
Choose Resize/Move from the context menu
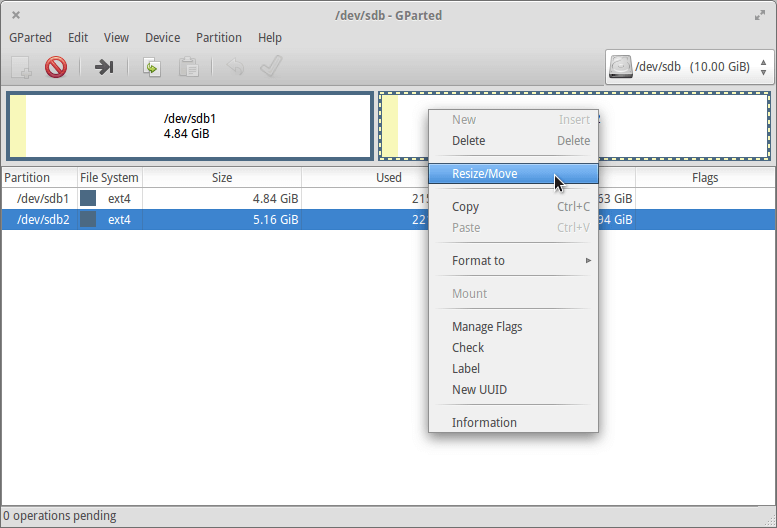(x=485, y=174)
